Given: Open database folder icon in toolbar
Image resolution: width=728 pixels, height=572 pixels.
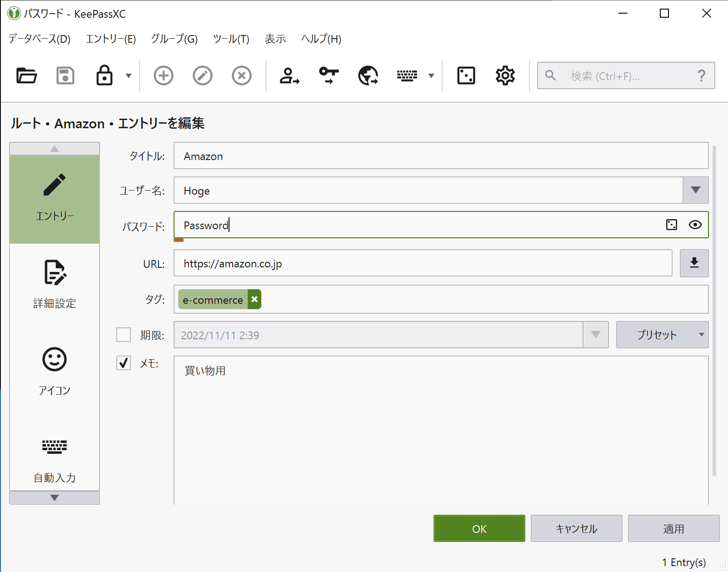Looking at the screenshot, I should pos(27,75).
